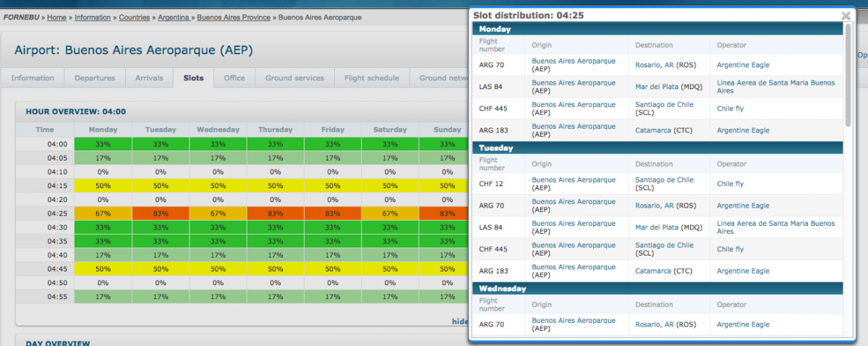
Task: Click Sunday 04:35 cell showing 33%
Action: (x=444, y=241)
